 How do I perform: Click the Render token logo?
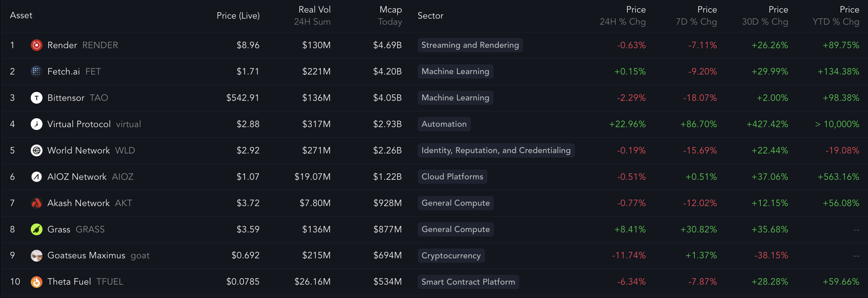[x=36, y=45]
